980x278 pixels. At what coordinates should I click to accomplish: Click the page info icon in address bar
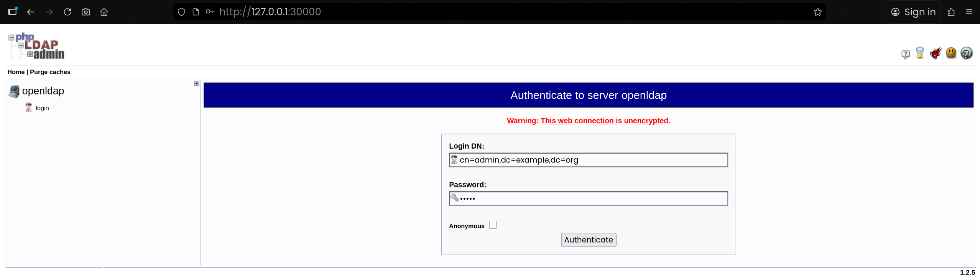pos(196,12)
